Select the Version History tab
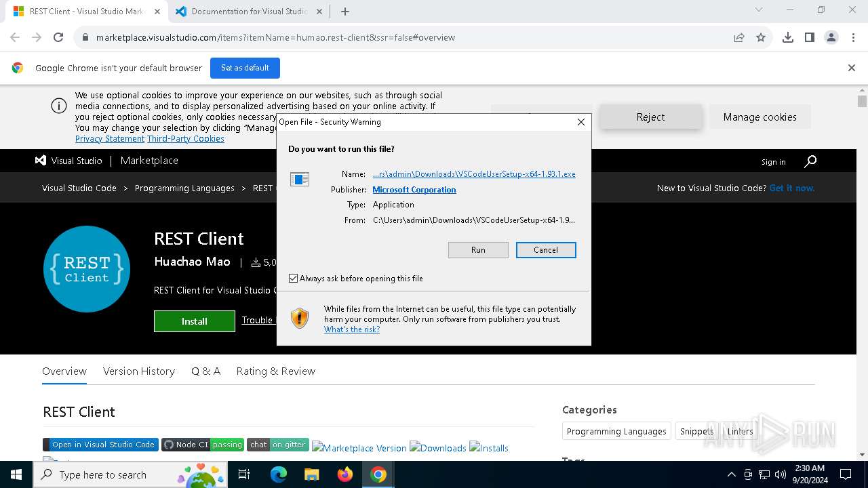The height and width of the screenshot is (488, 868). coord(139,371)
